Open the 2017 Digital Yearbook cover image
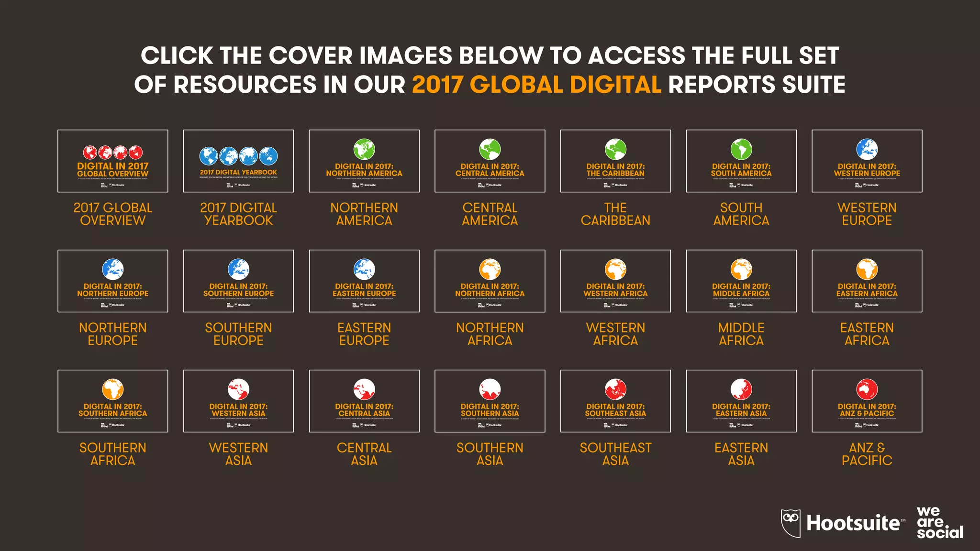This screenshot has height=551, width=980. 239,161
